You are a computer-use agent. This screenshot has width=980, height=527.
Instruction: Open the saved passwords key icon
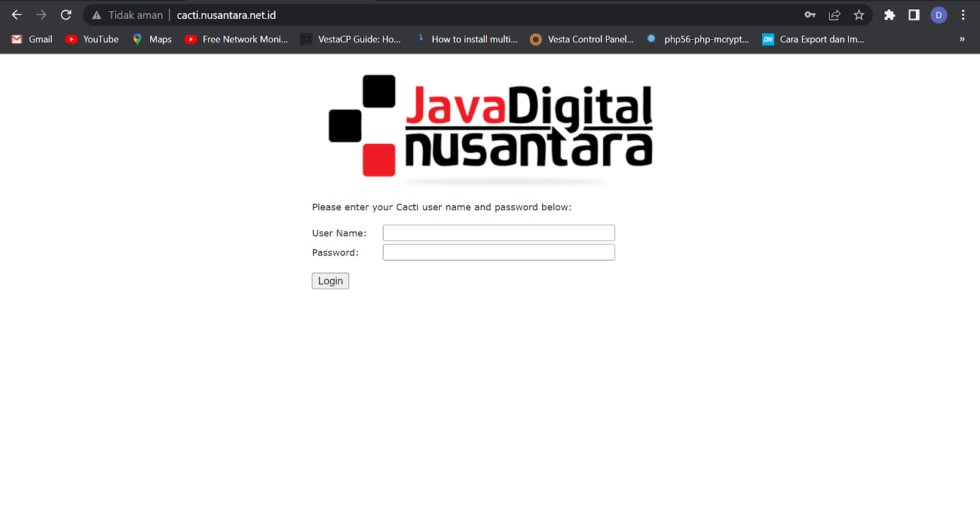[x=810, y=15]
